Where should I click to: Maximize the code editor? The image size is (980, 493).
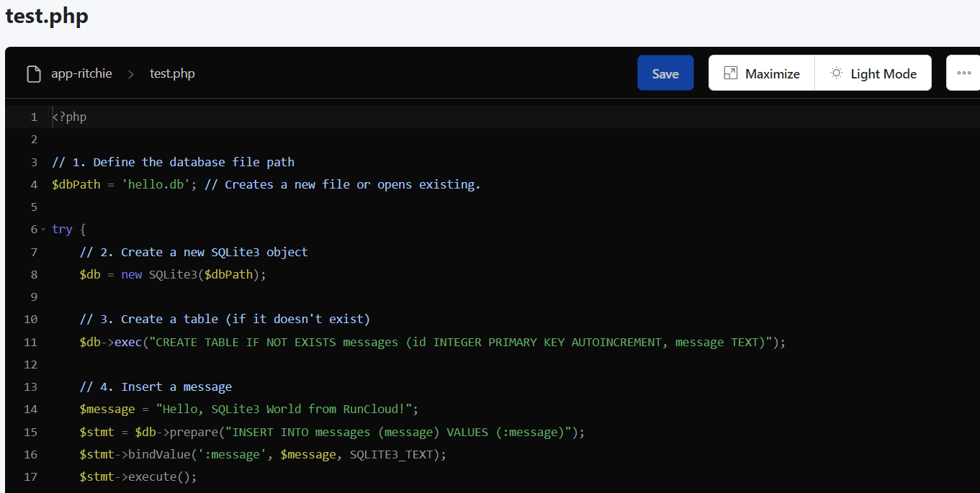click(762, 73)
